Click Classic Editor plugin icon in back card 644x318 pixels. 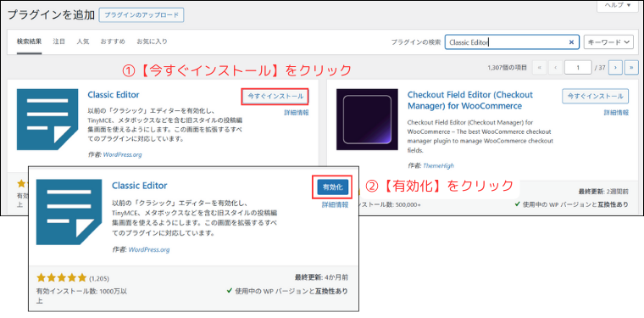pyautogui.click(x=47, y=120)
